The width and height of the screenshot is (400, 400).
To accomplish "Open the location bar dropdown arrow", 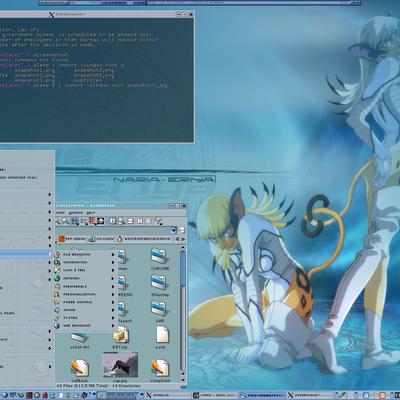I will point(174,230).
